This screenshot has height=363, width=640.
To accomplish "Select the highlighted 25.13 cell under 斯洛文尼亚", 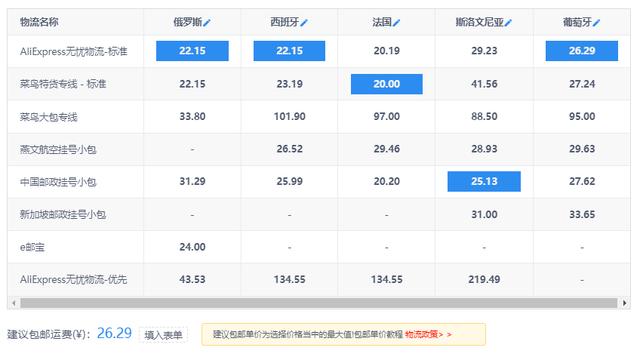I will [484, 181].
